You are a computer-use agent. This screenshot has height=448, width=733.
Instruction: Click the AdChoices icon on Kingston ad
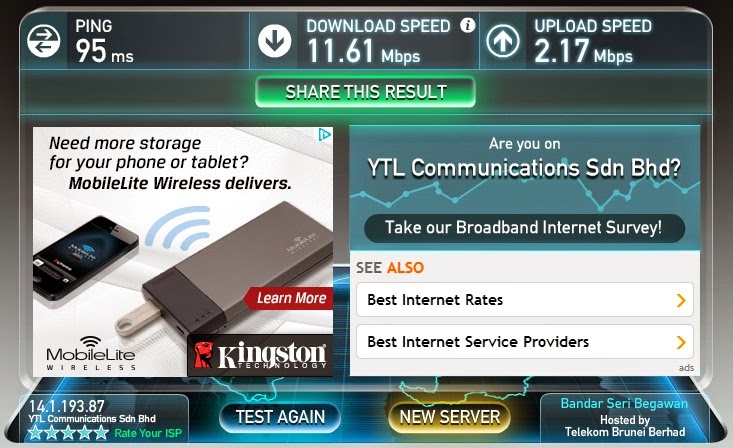pos(325,135)
